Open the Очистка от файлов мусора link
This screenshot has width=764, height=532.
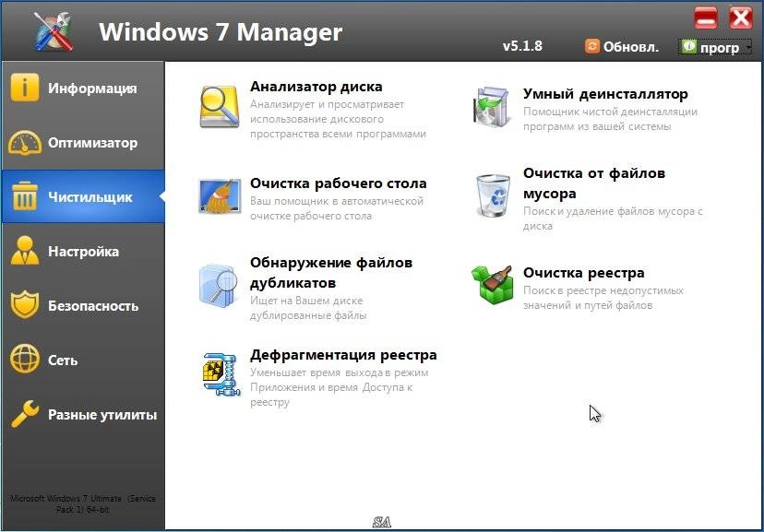point(594,183)
